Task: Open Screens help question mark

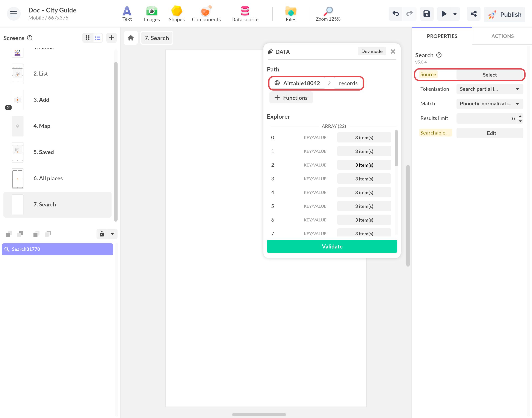Action: click(30, 38)
